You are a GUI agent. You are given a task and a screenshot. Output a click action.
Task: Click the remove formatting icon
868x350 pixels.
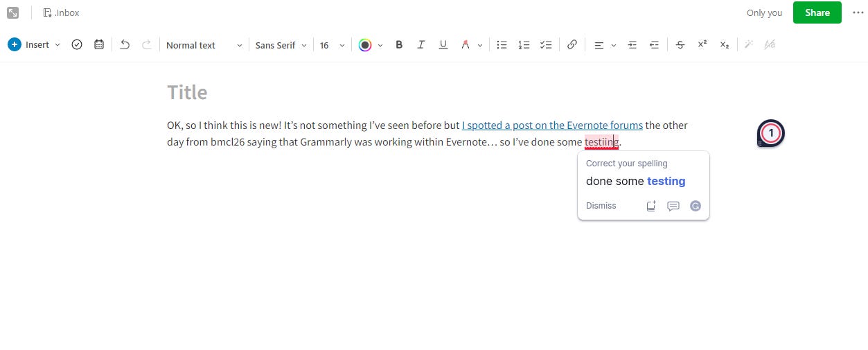[770, 45]
